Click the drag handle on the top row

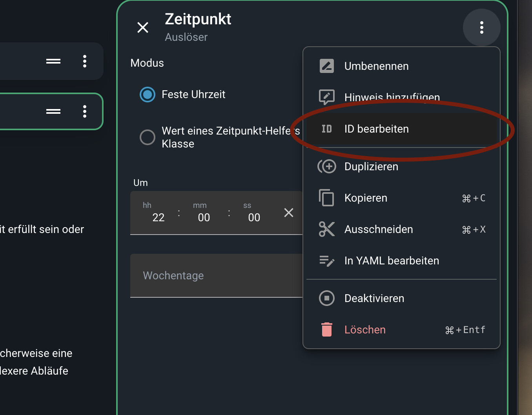53,61
